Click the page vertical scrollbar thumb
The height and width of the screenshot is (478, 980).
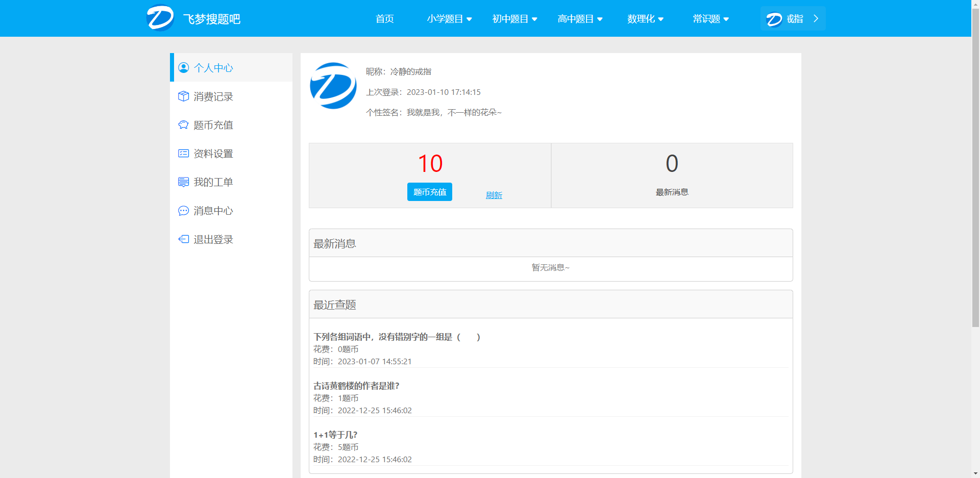click(x=975, y=168)
